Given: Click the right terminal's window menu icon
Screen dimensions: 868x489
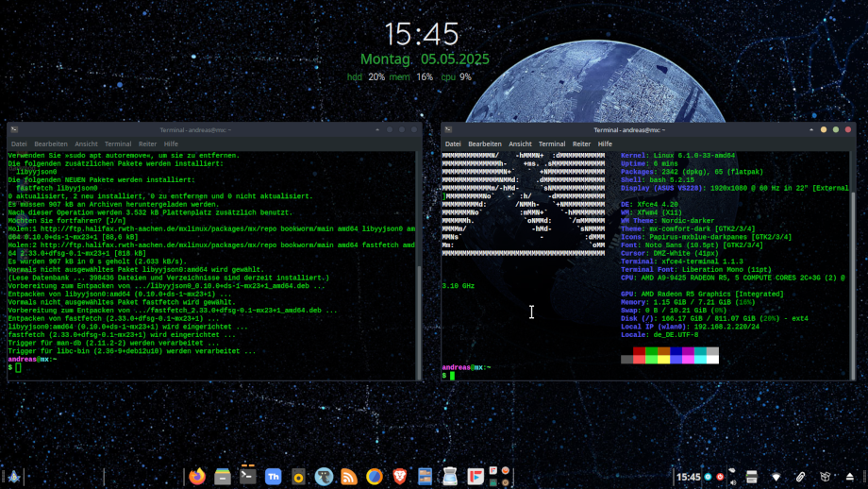Looking at the screenshot, I should (x=449, y=129).
